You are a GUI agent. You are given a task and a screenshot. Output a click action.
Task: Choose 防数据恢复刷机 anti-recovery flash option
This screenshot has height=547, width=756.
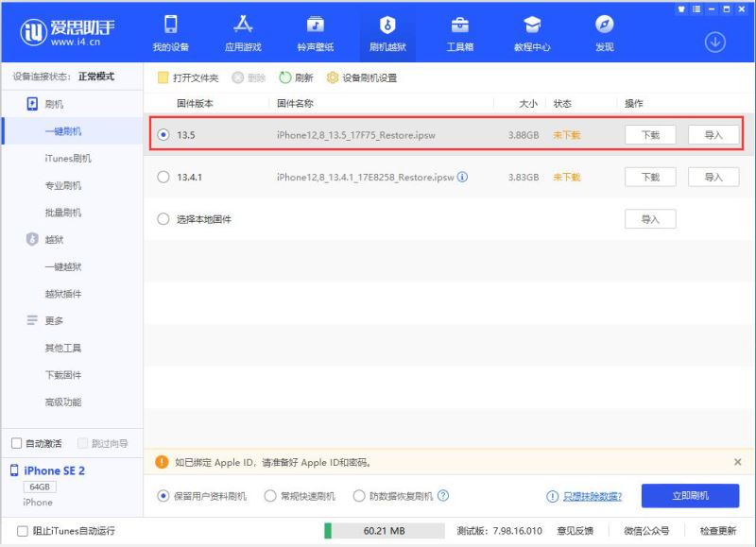tap(359, 495)
